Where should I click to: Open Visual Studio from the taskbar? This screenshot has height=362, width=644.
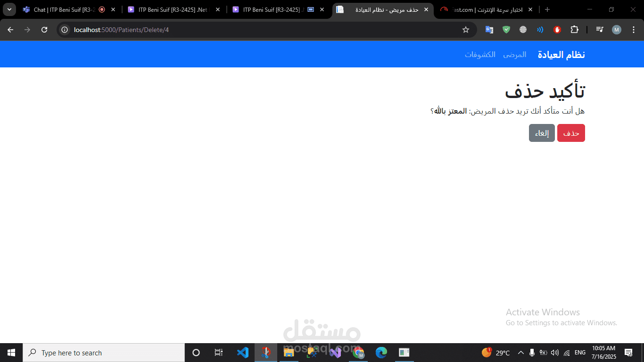335,353
